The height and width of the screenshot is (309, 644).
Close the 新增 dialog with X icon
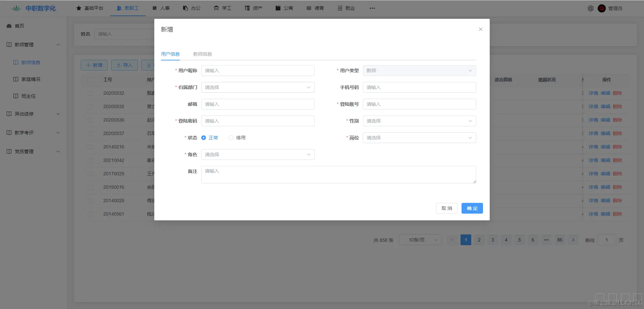[481, 29]
